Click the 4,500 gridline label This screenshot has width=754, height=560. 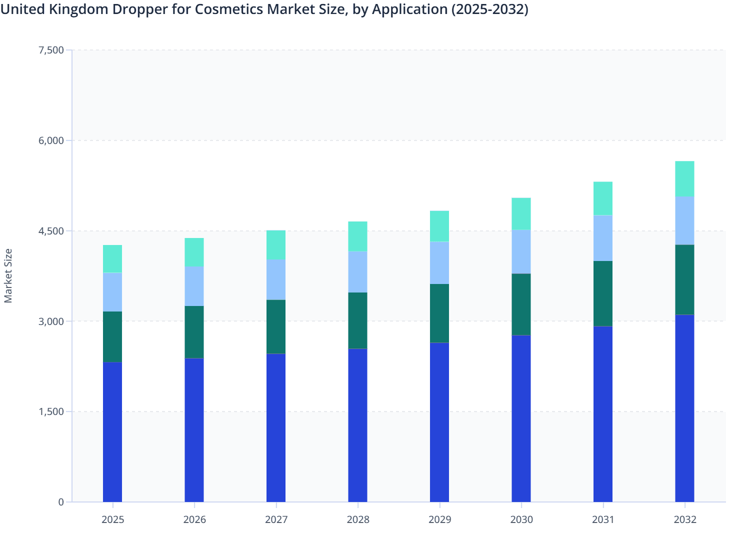(x=51, y=230)
